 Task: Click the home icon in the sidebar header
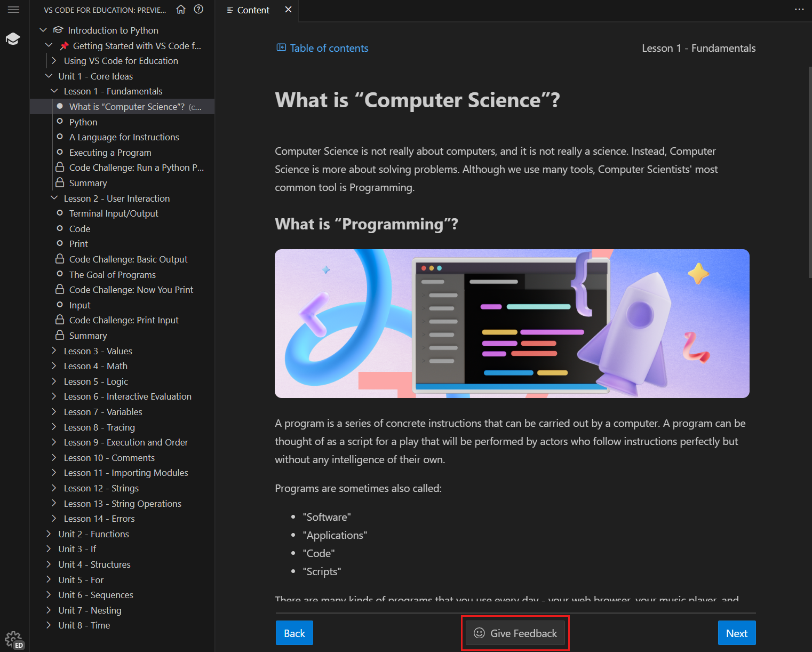[181, 10]
